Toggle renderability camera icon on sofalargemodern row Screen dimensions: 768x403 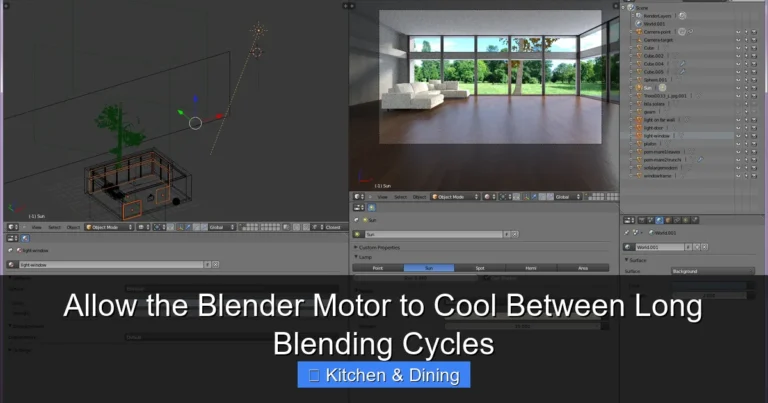tap(754, 167)
